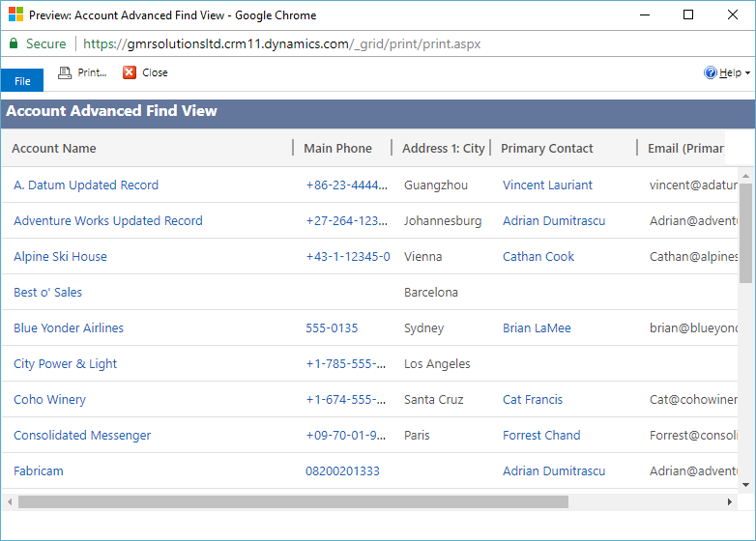Open contact Cat Francis

(x=533, y=399)
